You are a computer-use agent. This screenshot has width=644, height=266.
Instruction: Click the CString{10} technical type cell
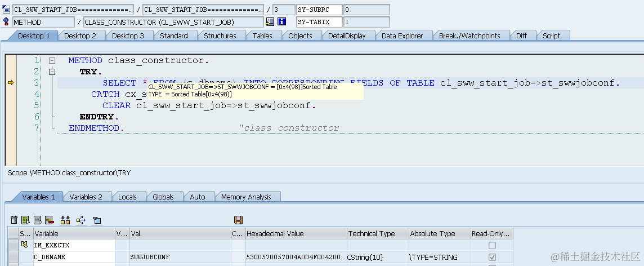click(x=378, y=258)
